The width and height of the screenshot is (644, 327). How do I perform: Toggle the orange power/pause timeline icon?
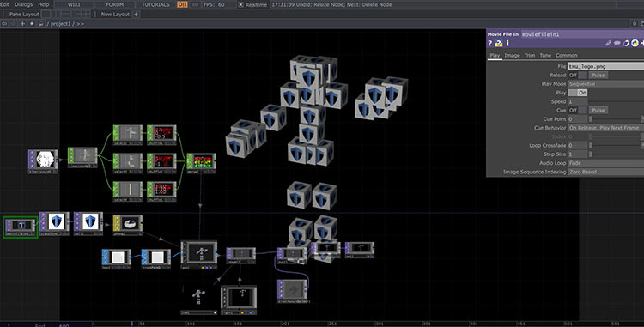coord(182,4)
